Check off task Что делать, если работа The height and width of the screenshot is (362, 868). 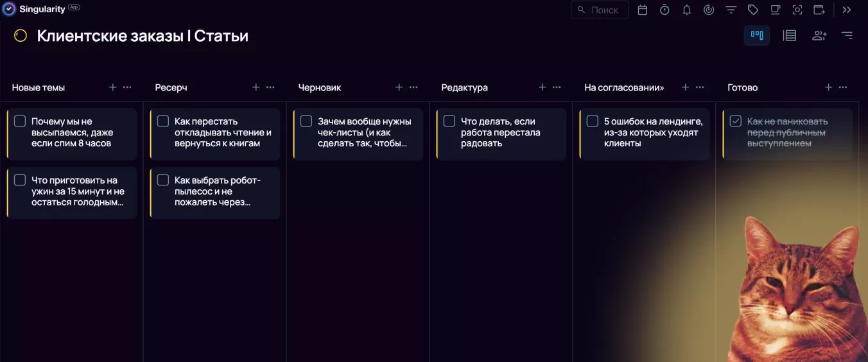449,121
